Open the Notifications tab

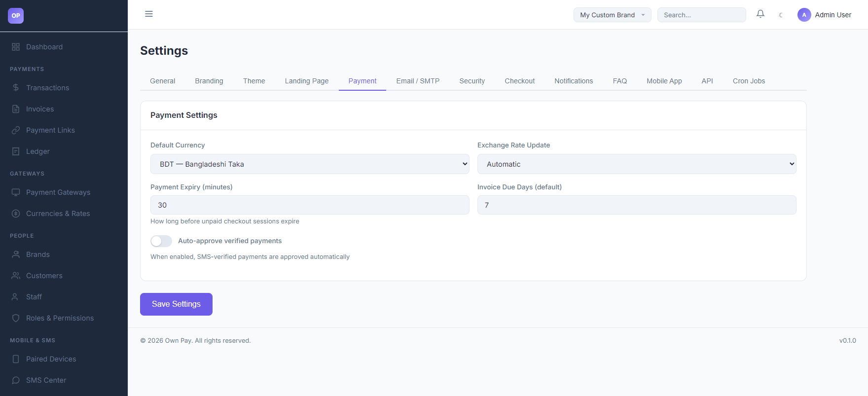tap(574, 81)
